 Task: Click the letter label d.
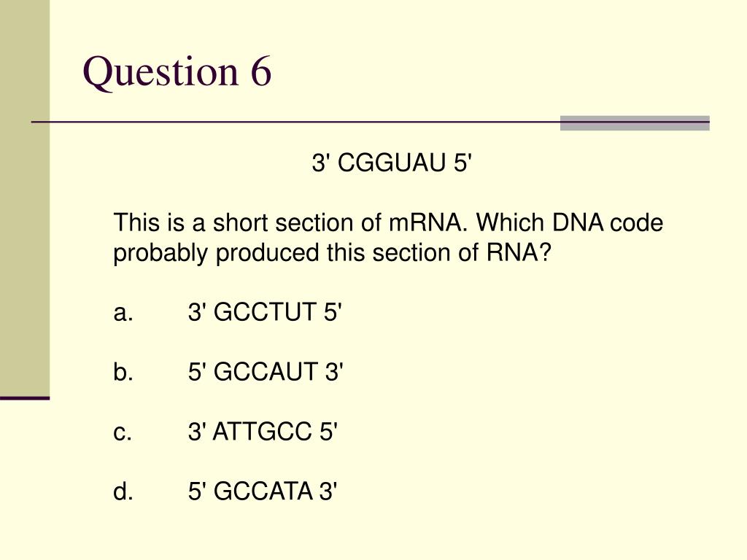pyautogui.click(x=123, y=491)
